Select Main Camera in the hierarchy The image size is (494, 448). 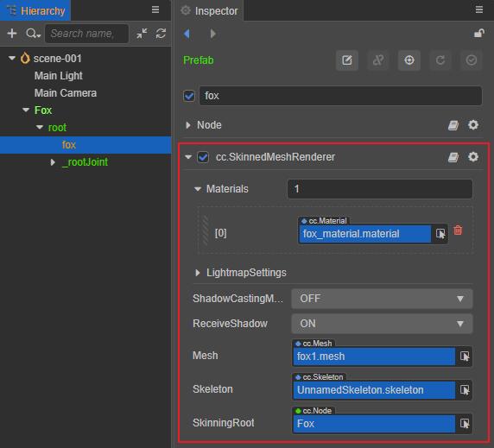point(66,93)
